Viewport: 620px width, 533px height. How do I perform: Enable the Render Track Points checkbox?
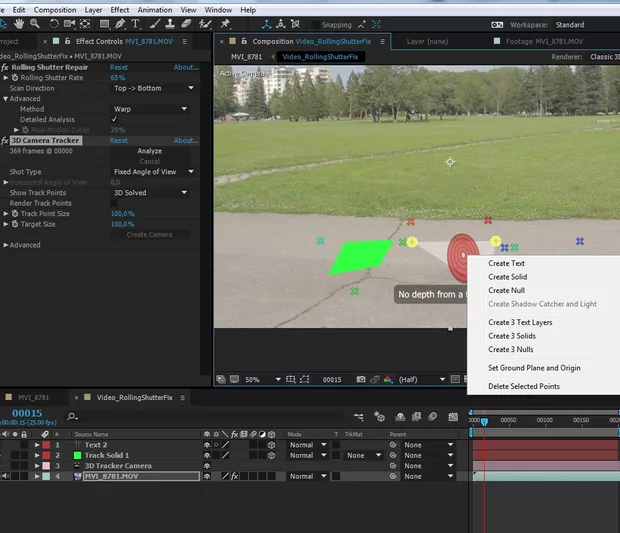(114, 203)
